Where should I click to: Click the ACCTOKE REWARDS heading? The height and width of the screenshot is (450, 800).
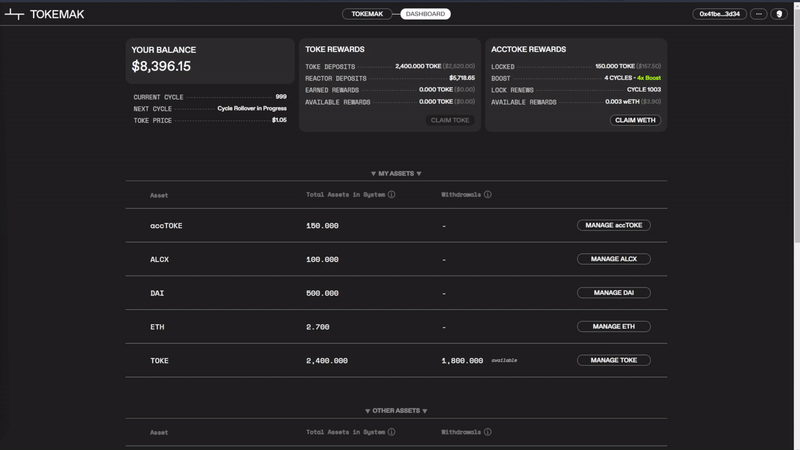click(x=529, y=49)
